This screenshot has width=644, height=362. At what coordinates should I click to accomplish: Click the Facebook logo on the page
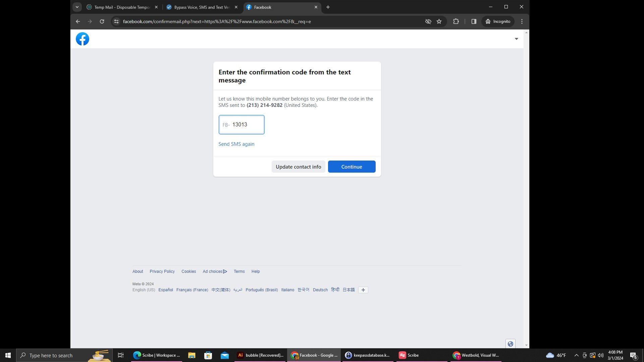[x=82, y=39]
